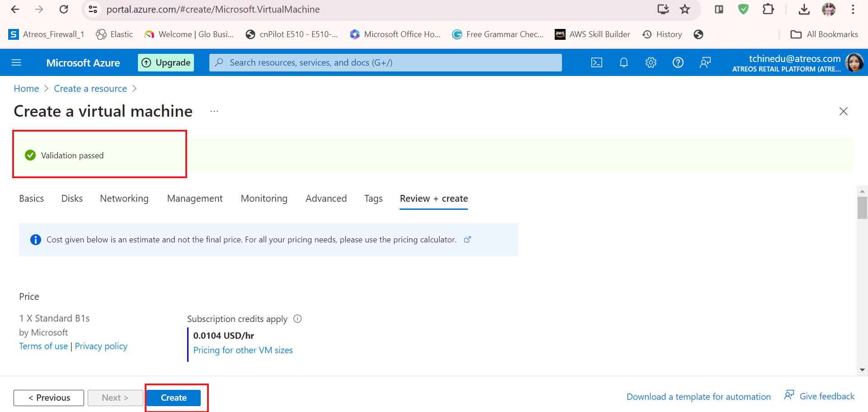Viewport: 868px width, 412px height.
Task: Click the site information icon in address bar
Action: tap(93, 9)
